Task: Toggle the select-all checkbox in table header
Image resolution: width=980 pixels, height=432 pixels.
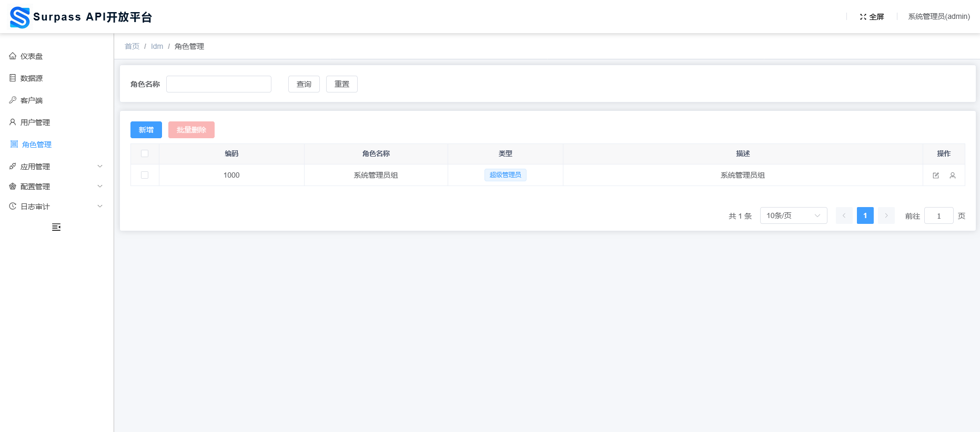Action: tap(145, 153)
